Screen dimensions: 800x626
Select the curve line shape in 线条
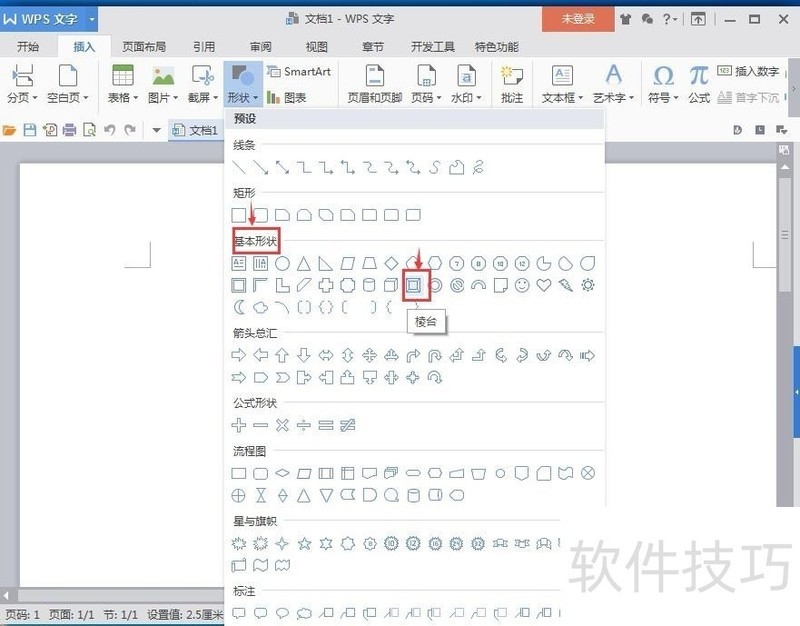[435, 167]
